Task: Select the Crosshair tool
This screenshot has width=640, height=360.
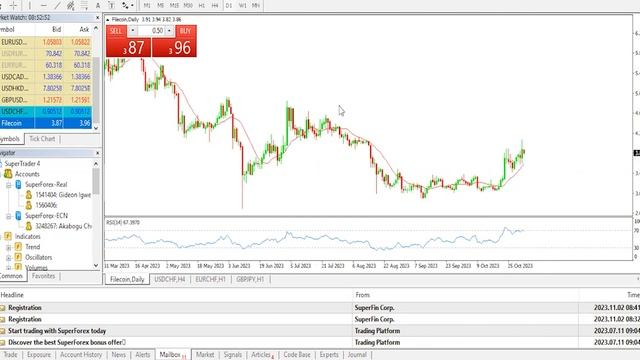Action: (13, 5)
